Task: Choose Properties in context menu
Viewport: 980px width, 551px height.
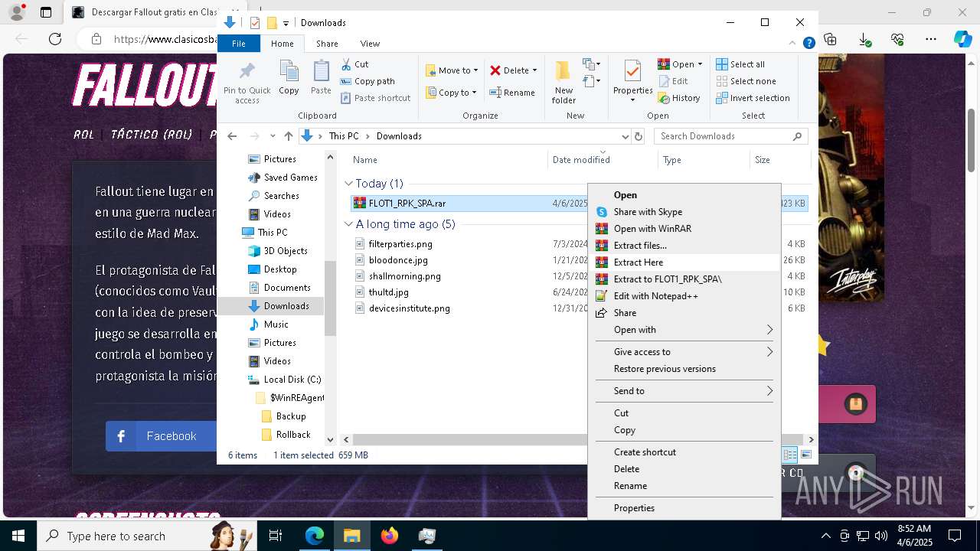Action: (x=684, y=508)
